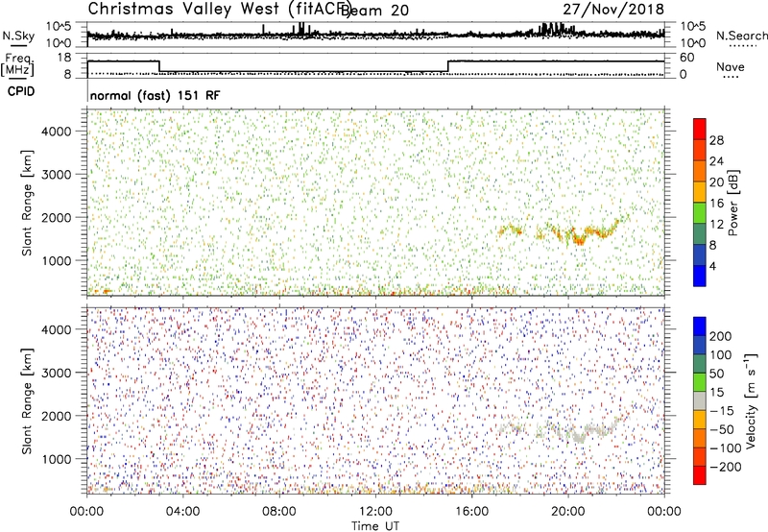Click the Slant Range label of power panel
This screenshot has height=532, width=768.
[27, 203]
